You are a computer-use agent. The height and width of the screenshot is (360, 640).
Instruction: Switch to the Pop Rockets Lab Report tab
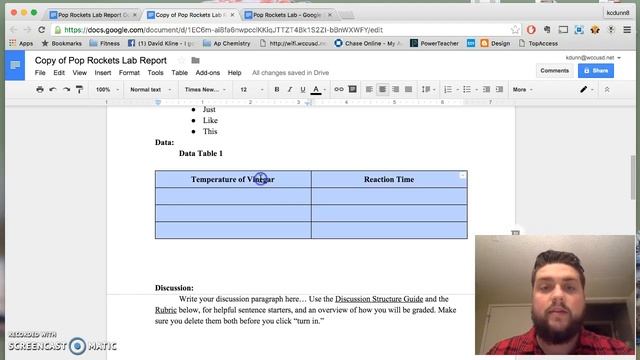(93, 15)
